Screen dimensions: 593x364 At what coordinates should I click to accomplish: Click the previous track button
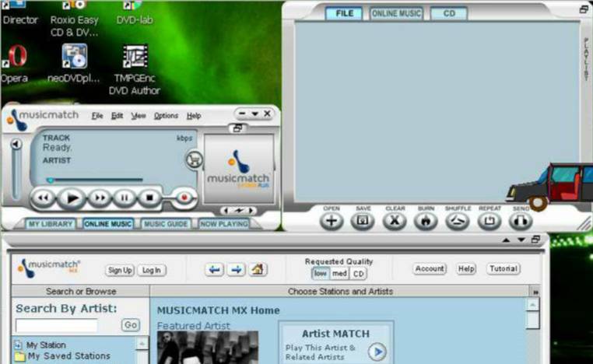click(x=44, y=198)
